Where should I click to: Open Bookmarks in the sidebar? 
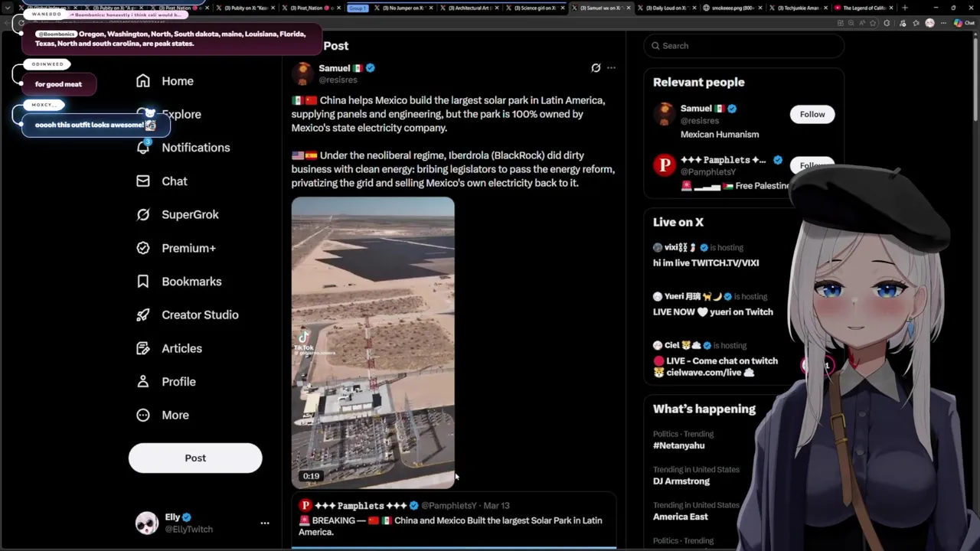(x=178, y=282)
